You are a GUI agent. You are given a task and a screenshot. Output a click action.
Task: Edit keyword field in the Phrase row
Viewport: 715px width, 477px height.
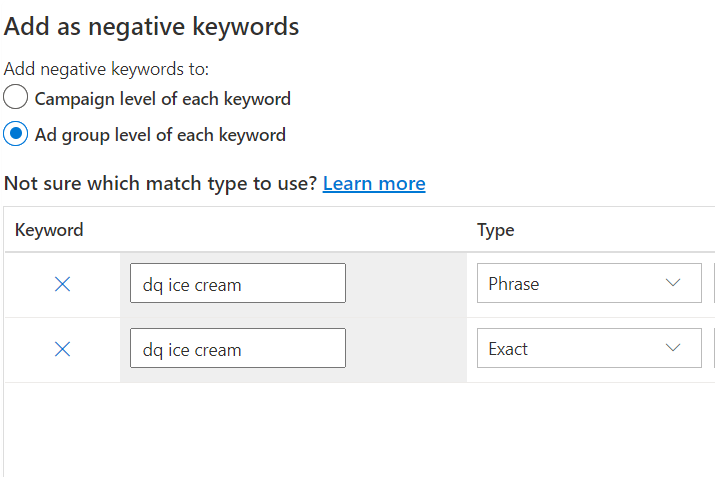(238, 284)
